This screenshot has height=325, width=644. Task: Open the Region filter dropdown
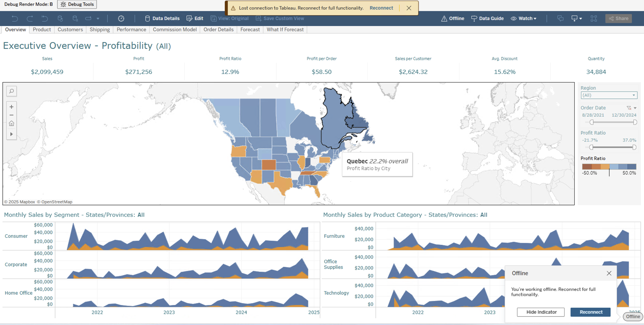point(609,95)
